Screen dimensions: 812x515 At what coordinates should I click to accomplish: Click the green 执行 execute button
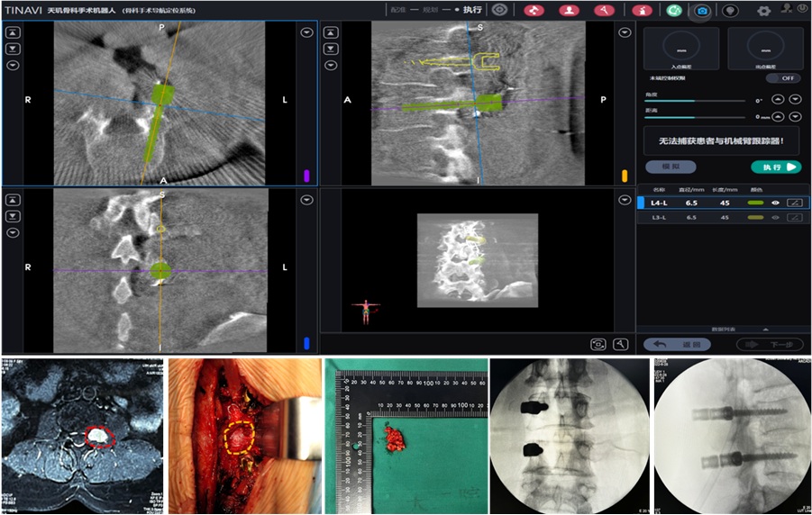[x=776, y=167]
